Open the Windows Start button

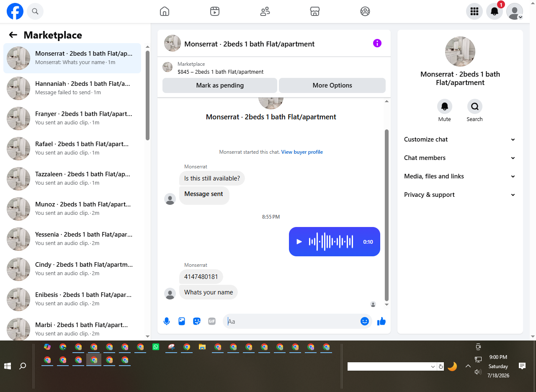[8, 366]
